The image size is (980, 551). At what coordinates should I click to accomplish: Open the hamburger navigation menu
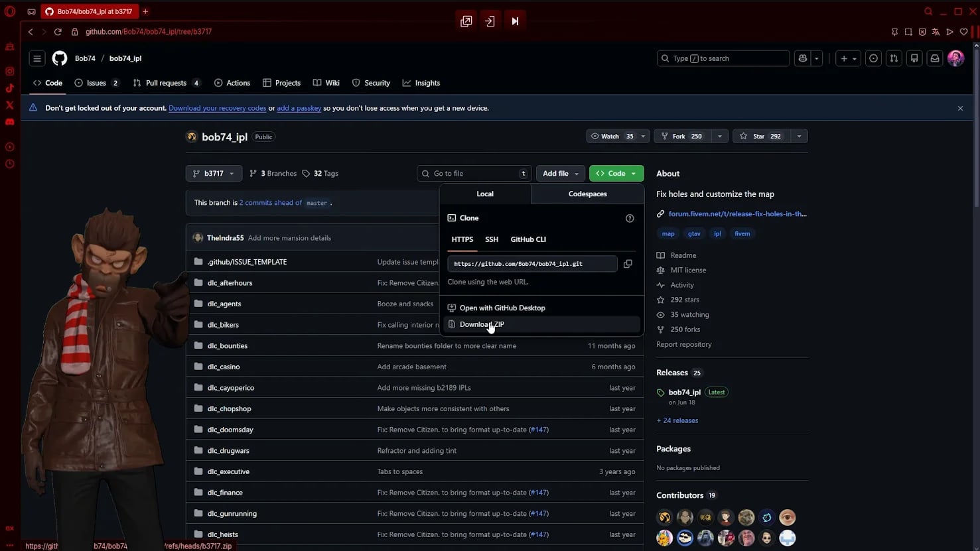tap(37, 58)
